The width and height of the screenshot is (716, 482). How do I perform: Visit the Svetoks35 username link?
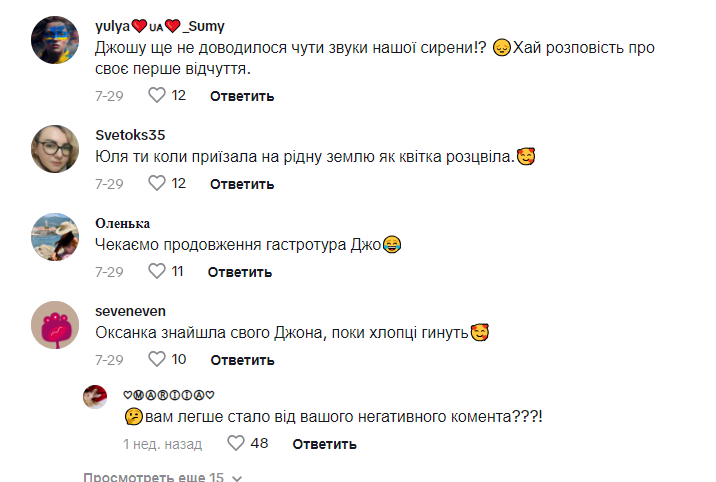click(130, 135)
